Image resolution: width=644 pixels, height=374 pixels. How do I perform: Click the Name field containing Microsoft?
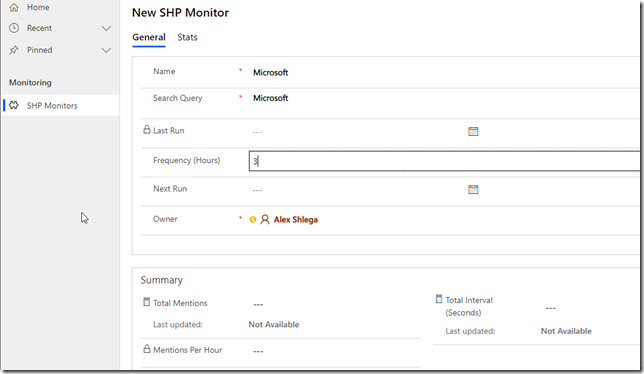pos(270,73)
